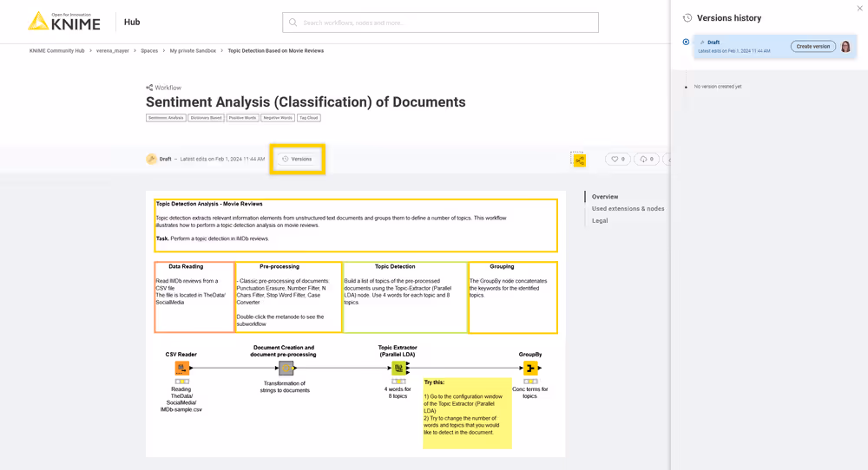Click the Topic Extractor (Parallel LDA) node icon
The image size is (868, 470).
click(x=398, y=369)
